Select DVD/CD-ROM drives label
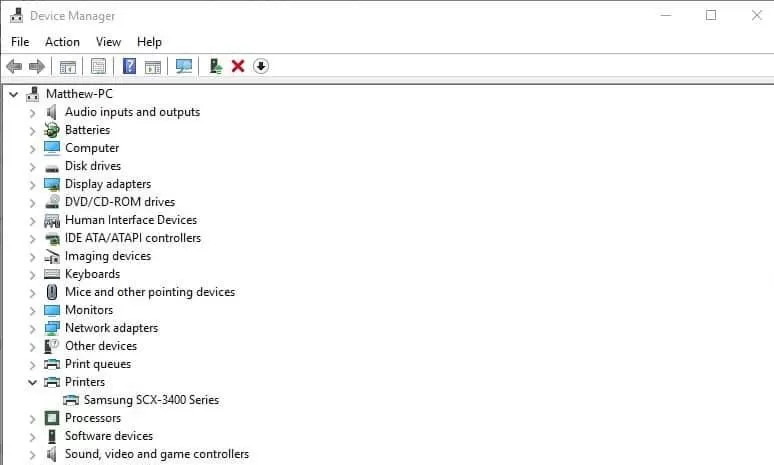 click(120, 202)
